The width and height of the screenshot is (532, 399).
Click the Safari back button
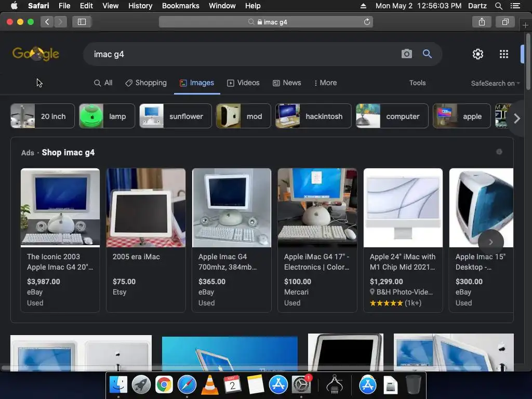click(x=47, y=22)
